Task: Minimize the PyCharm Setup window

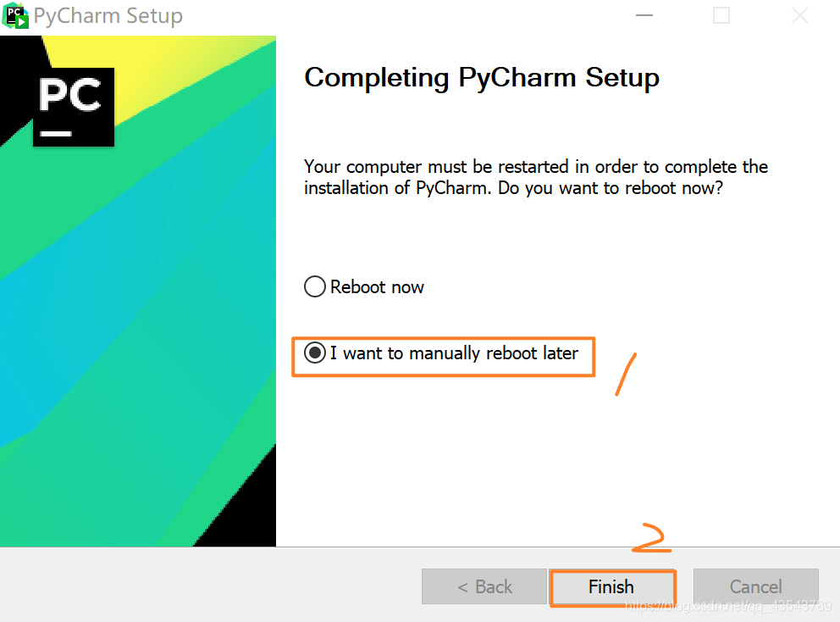Action: pyautogui.click(x=644, y=15)
